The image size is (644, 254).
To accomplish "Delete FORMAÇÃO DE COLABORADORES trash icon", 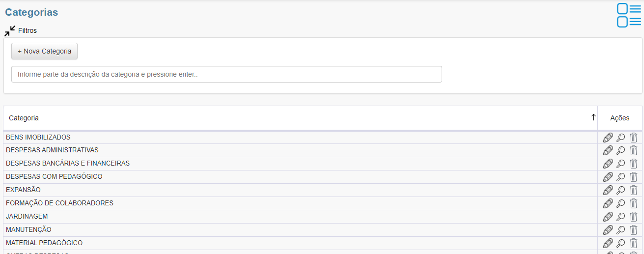I will click(634, 203).
